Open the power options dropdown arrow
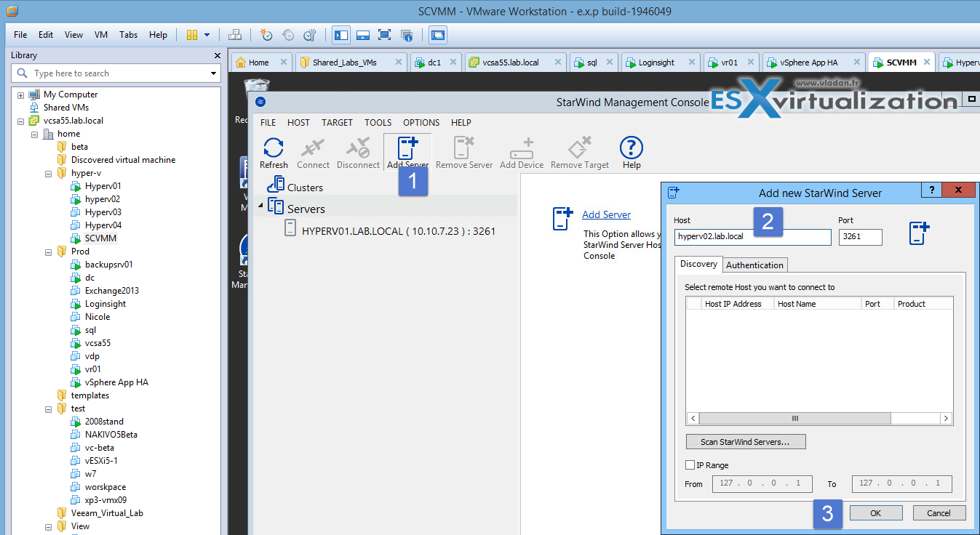The height and width of the screenshot is (535, 980). pos(207,34)
